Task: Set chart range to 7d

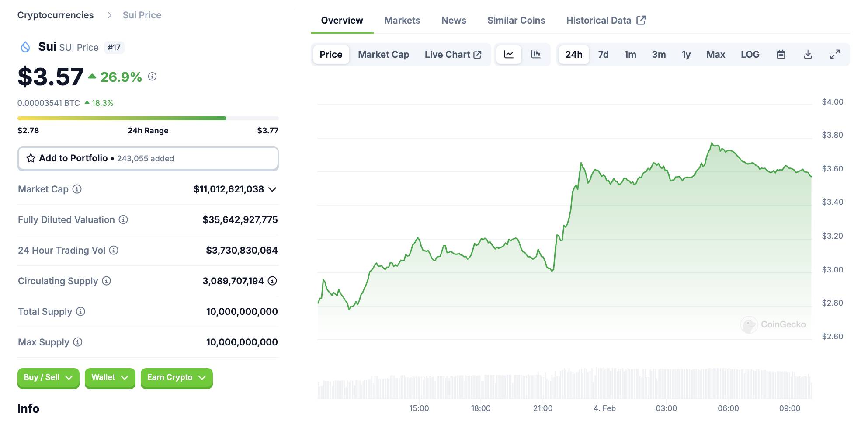Action: coord(603,55)
